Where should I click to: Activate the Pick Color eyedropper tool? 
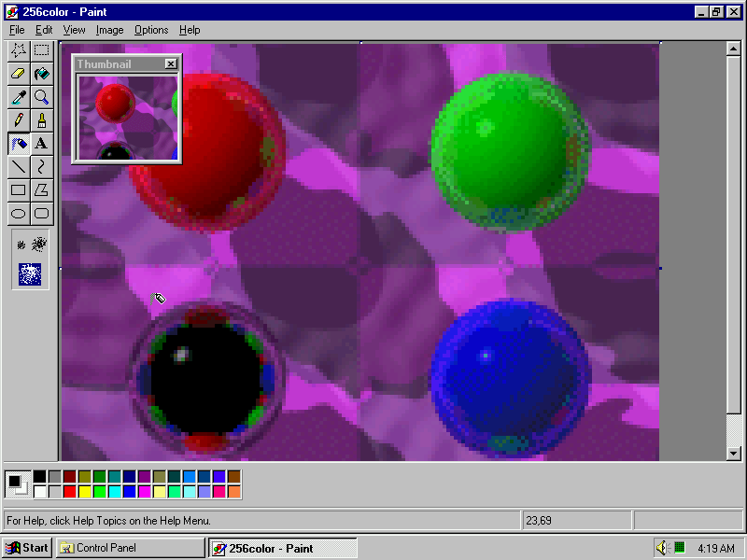18,97
